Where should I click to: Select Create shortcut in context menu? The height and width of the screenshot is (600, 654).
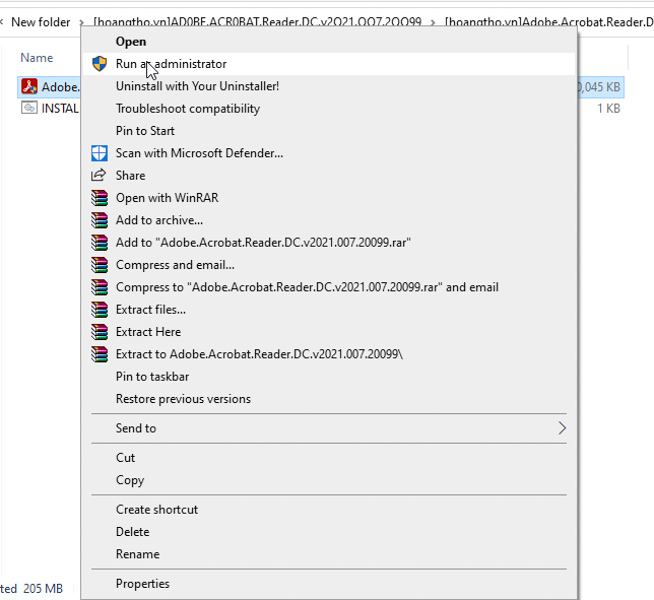click(x=157, y=509)
